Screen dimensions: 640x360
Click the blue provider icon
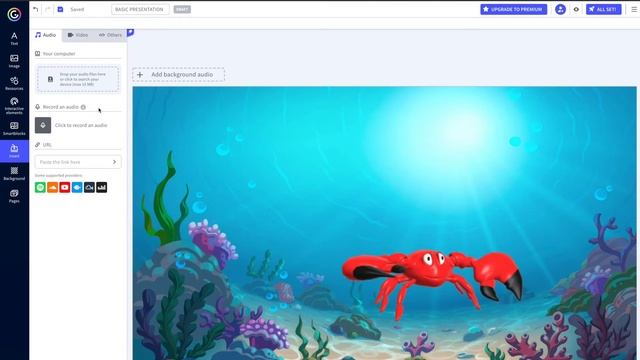click(x=77, y=187)
